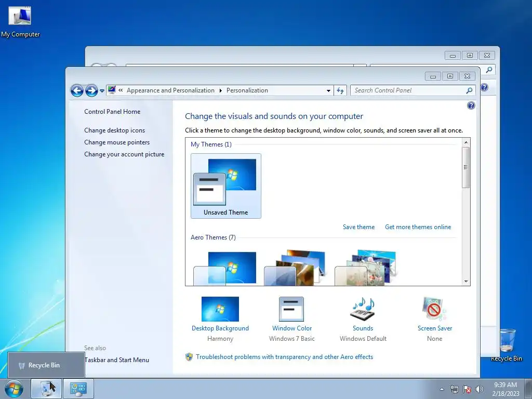Viewport: 532px width, 399px height.
Task: Open Action Center flag tray icon
Action: [x=467, y=389]
